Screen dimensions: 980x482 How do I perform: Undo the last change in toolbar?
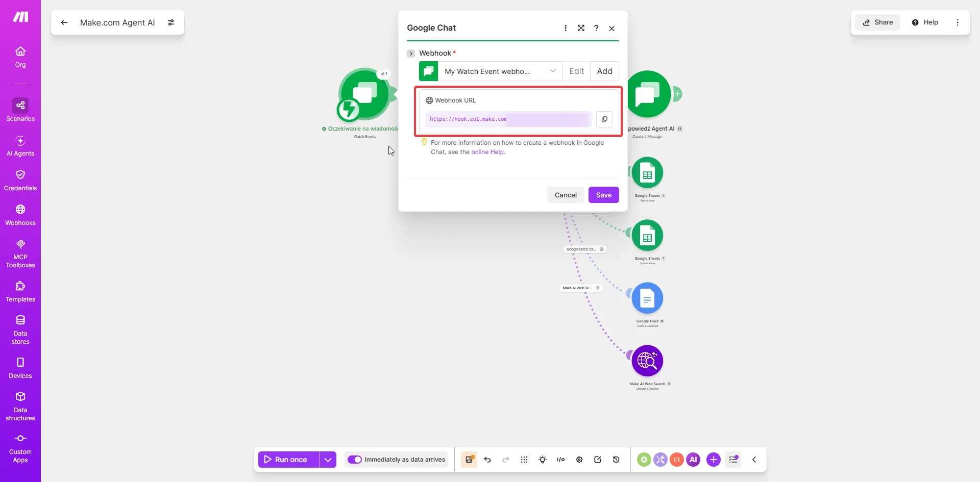[487, 460]
